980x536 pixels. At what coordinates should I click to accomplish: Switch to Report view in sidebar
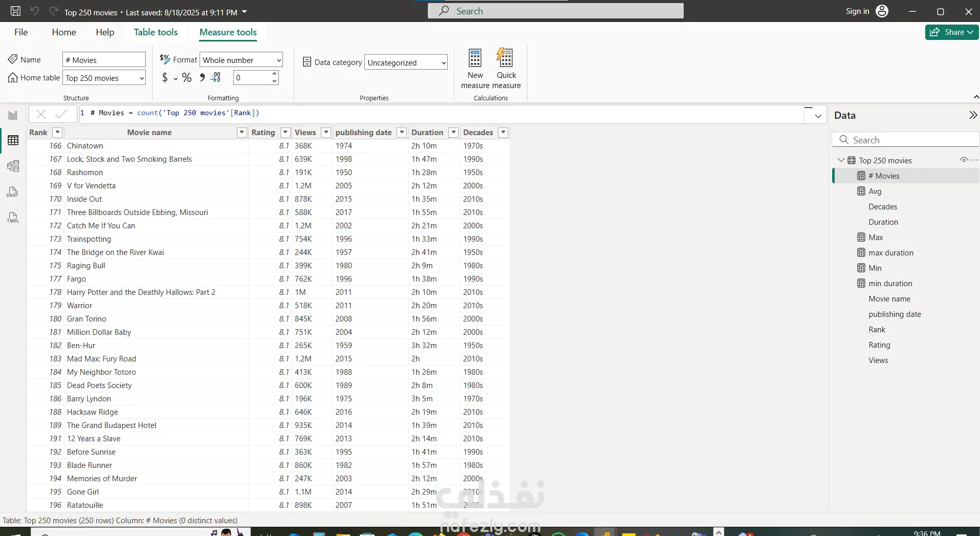(13, 115)
